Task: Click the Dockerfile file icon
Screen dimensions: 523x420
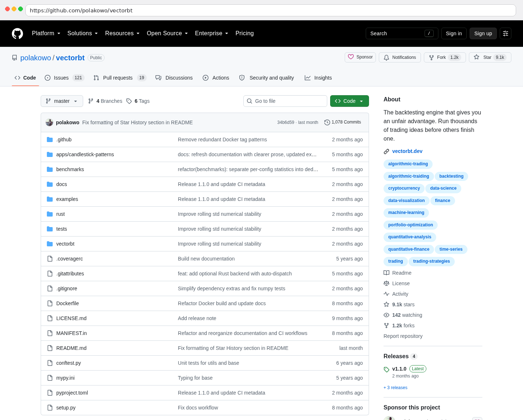Action: tap(50, 303)
